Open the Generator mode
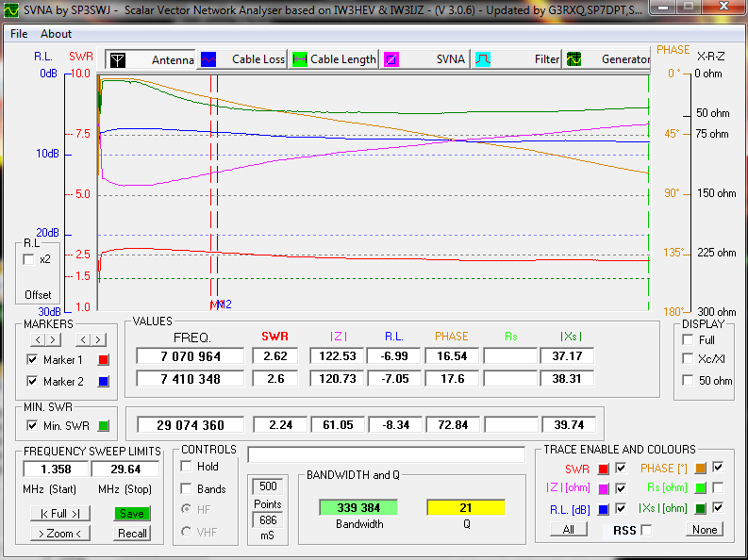This screenshot has width=748, height=560. click(x=608, y=59)
